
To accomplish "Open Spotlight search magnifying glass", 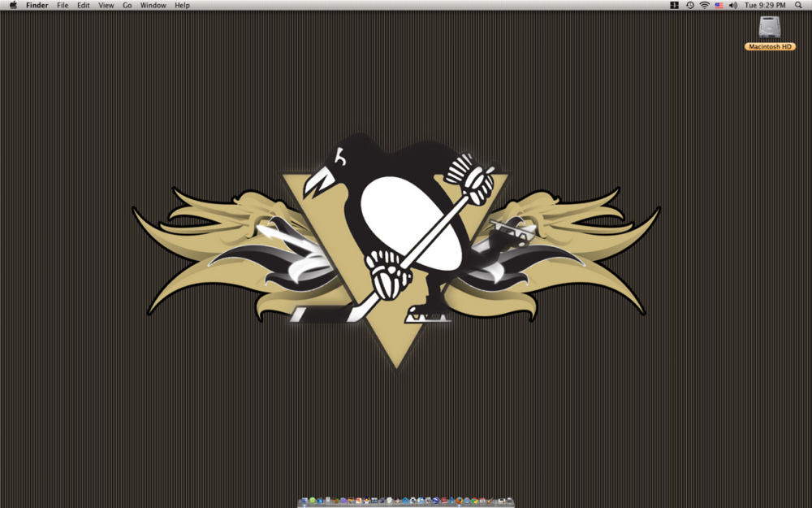I will point(798,5).
